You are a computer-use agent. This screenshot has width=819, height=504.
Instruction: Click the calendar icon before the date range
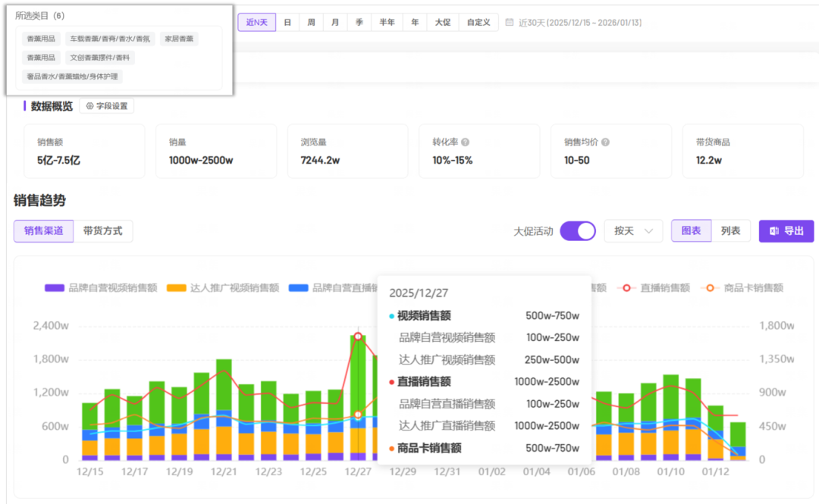coord(510,23)
